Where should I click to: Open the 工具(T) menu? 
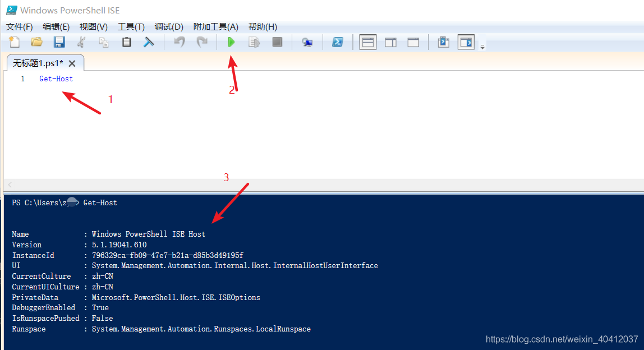pyautogui.click(x=131, y=27)
